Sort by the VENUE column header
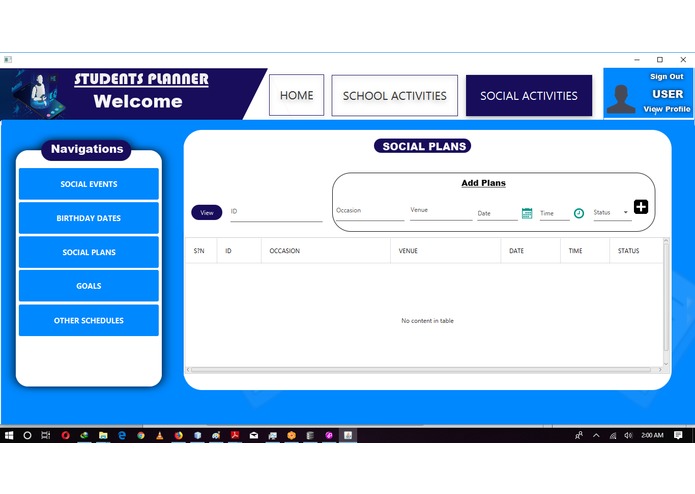 (445, 251)
